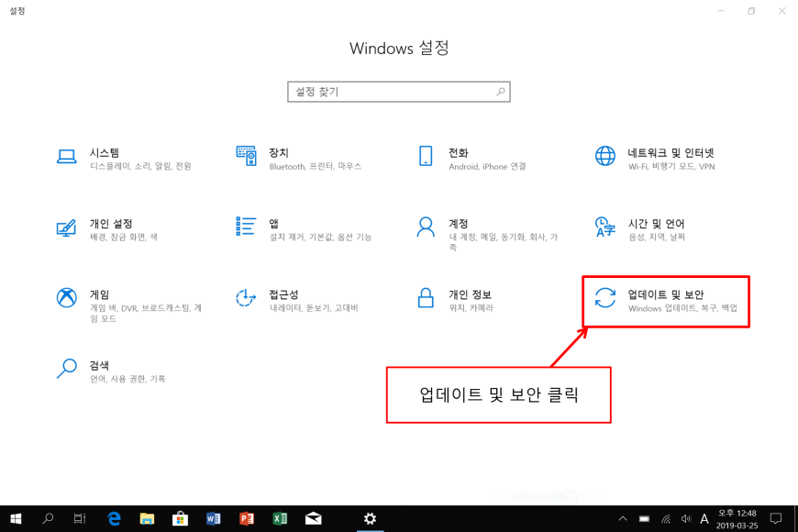This screenshot has width=798, height=532.
Task: Open the 개인 정보 lock icon
Action: coord(426,298)
